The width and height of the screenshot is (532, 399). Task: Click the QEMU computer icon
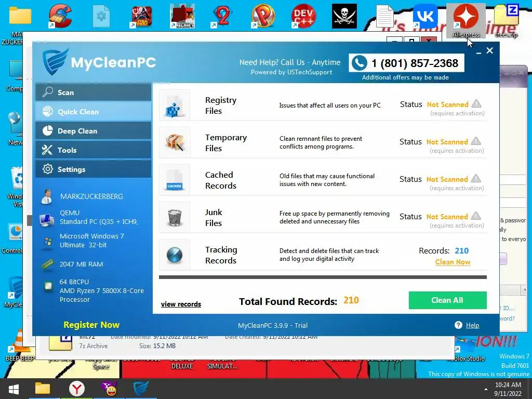point(46,220)
